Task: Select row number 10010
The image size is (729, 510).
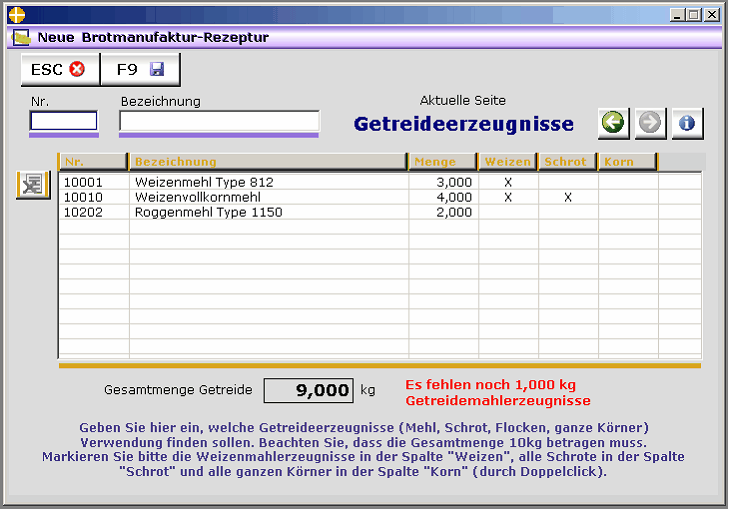Action: (x=94, y=197)
